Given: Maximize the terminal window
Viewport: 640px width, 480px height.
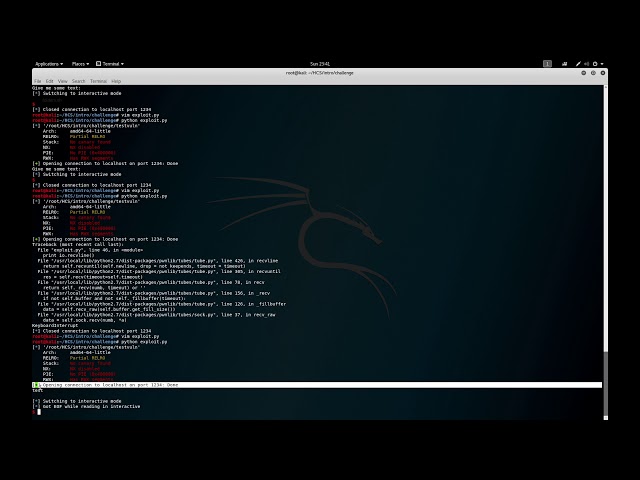Looking at the screenshot, I should (593, 73).
